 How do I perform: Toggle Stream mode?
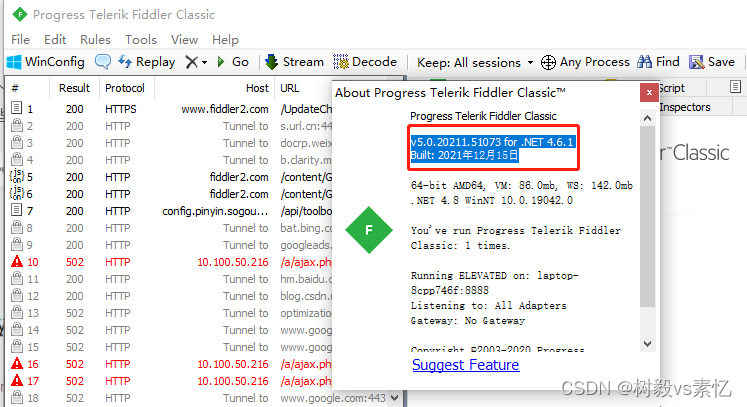point(294,62)
